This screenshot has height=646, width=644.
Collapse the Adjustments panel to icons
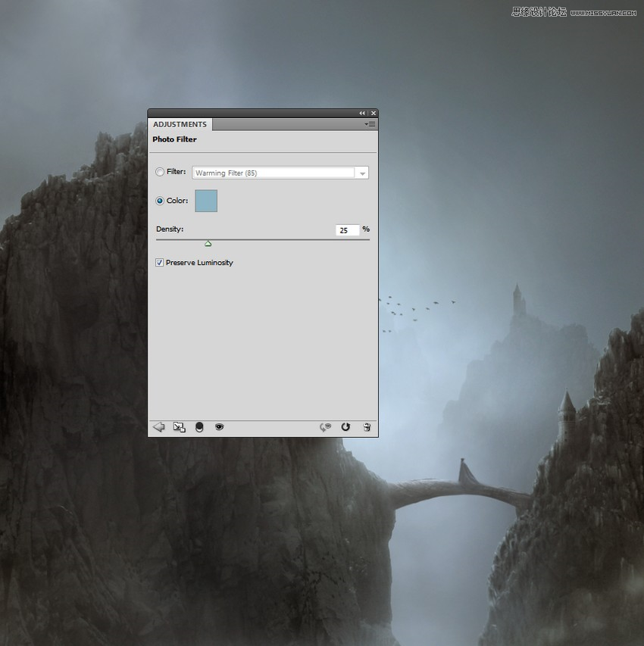(362, 113)
